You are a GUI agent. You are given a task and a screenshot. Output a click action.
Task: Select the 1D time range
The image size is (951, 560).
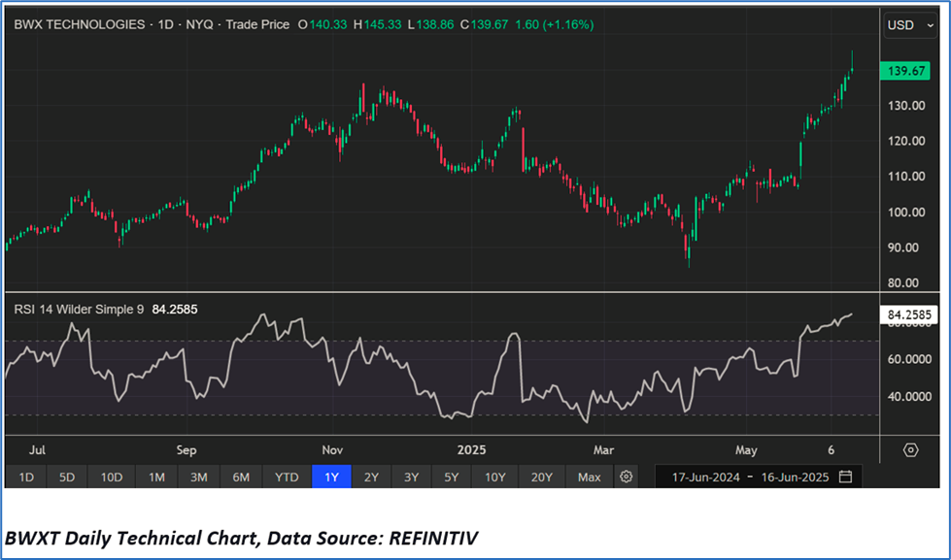click(x=26, y=477)
